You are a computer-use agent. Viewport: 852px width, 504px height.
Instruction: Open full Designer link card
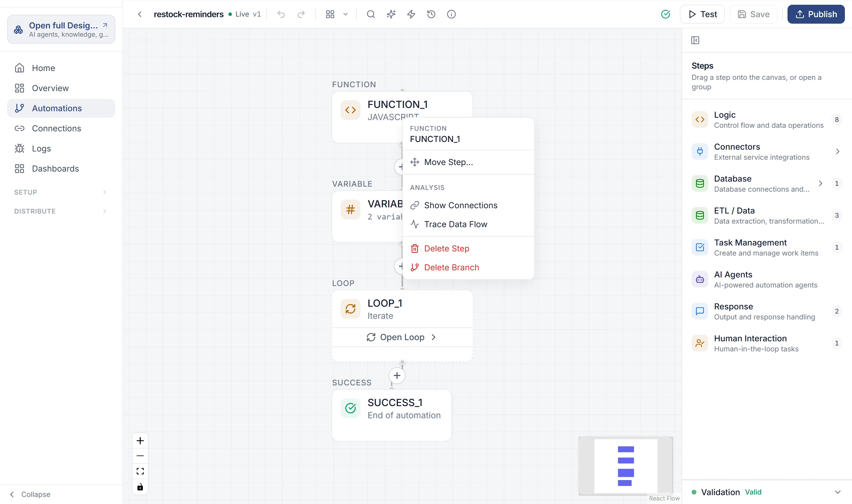[61, 30]
